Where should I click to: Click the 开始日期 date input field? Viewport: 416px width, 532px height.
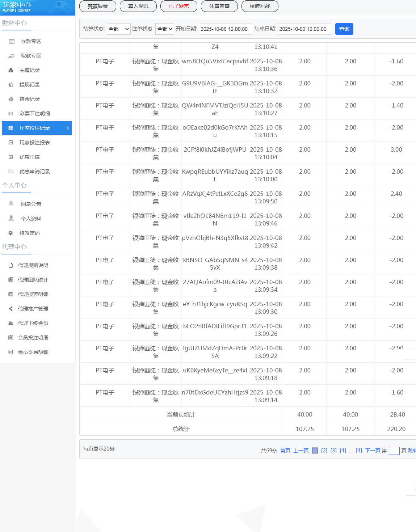tap(226, 29)
